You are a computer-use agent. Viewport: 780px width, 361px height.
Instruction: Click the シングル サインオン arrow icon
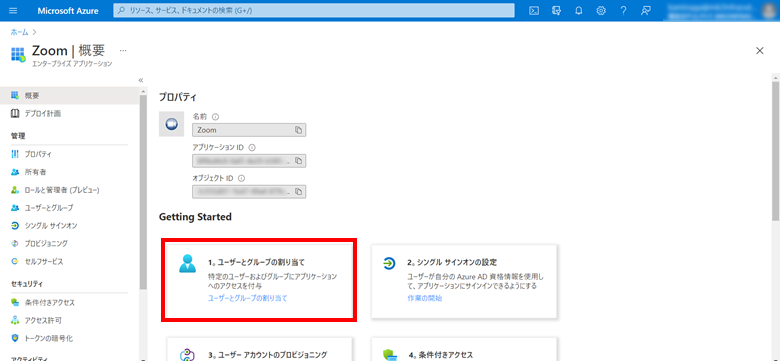[15, 226]
